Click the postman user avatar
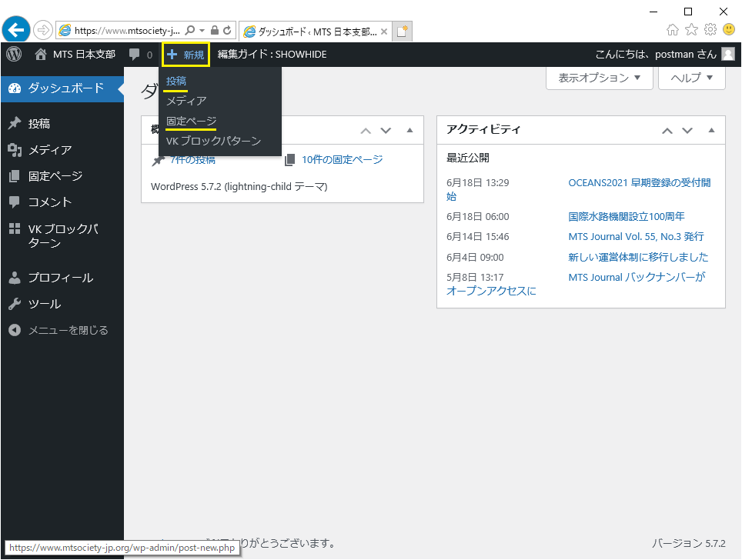 coord(727,55)
